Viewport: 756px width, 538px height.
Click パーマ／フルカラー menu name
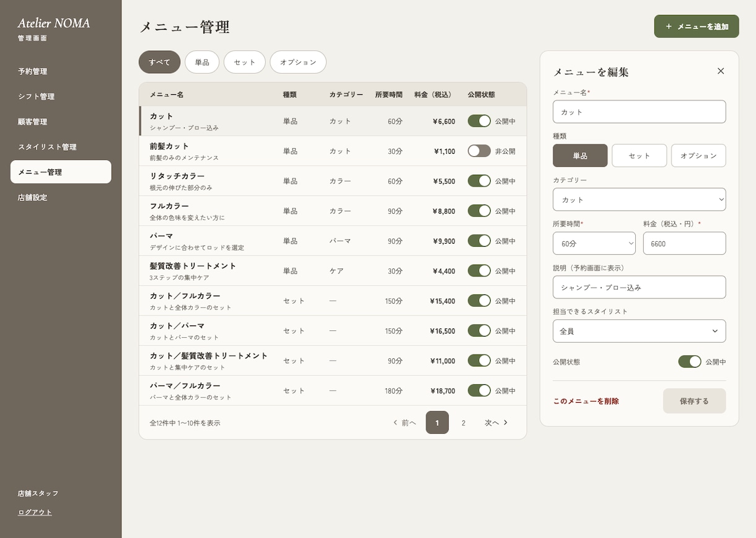point(185,386)
